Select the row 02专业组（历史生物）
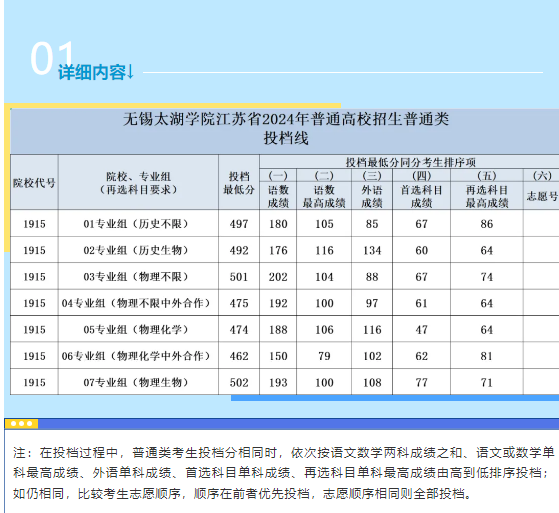The height and width of the screenshot is (513, 559). [x=284, y=250]
